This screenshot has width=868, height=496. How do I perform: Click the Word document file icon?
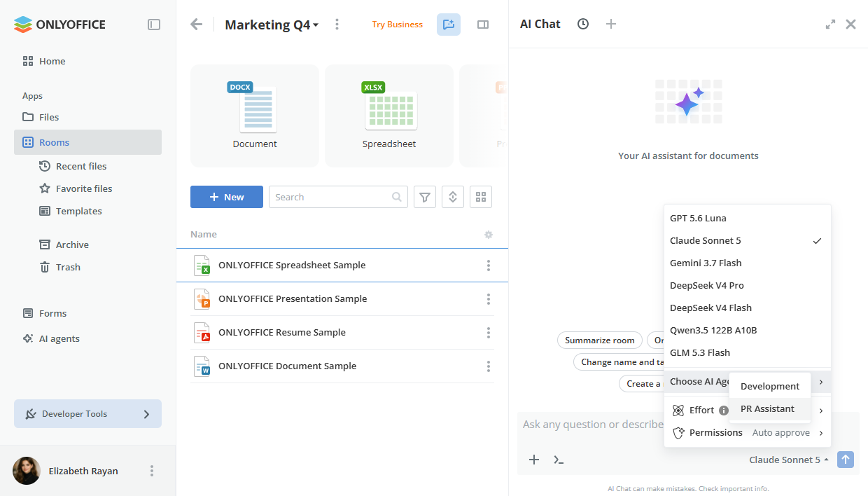pyautogui.click(x=202, y=366)
